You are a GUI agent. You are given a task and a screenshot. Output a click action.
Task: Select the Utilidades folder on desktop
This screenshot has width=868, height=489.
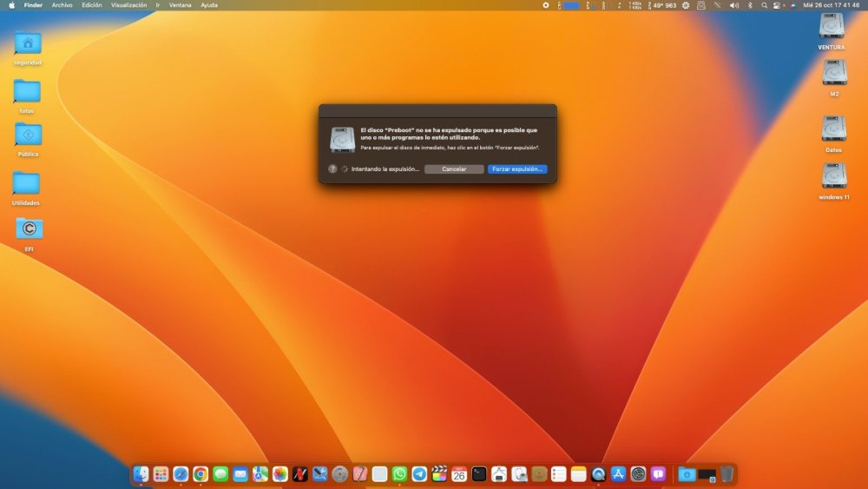26,183
